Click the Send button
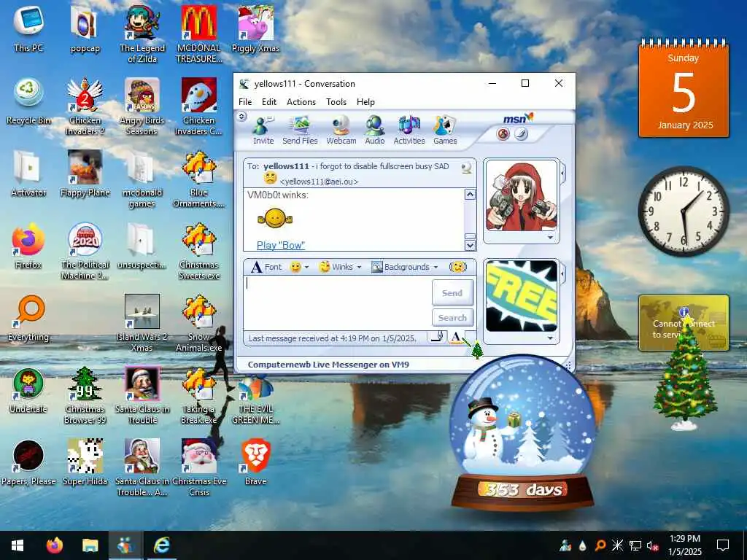747x560 pixels. (x=452, y=293)
